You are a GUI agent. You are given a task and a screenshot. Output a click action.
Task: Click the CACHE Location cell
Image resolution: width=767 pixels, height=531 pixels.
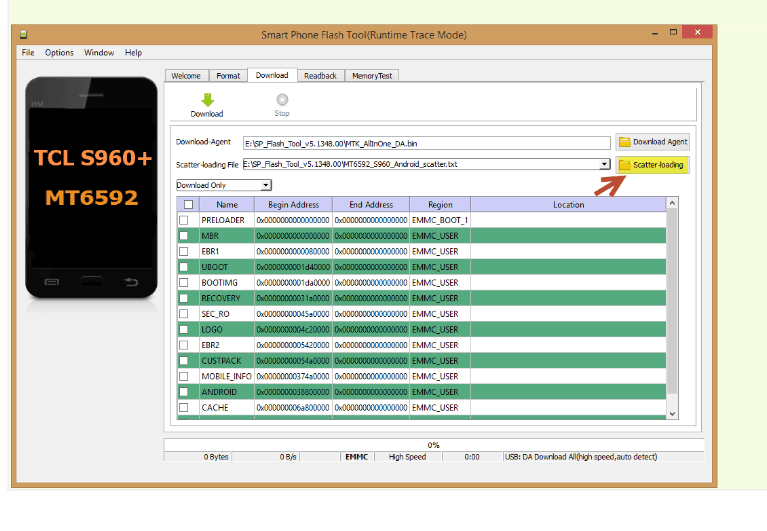[568, 408]
